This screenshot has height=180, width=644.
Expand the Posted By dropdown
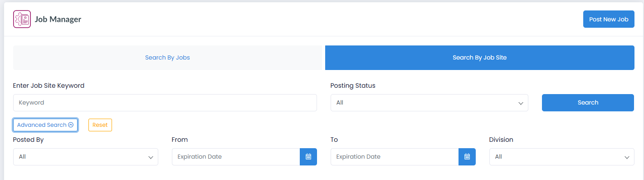click(86, 157)
